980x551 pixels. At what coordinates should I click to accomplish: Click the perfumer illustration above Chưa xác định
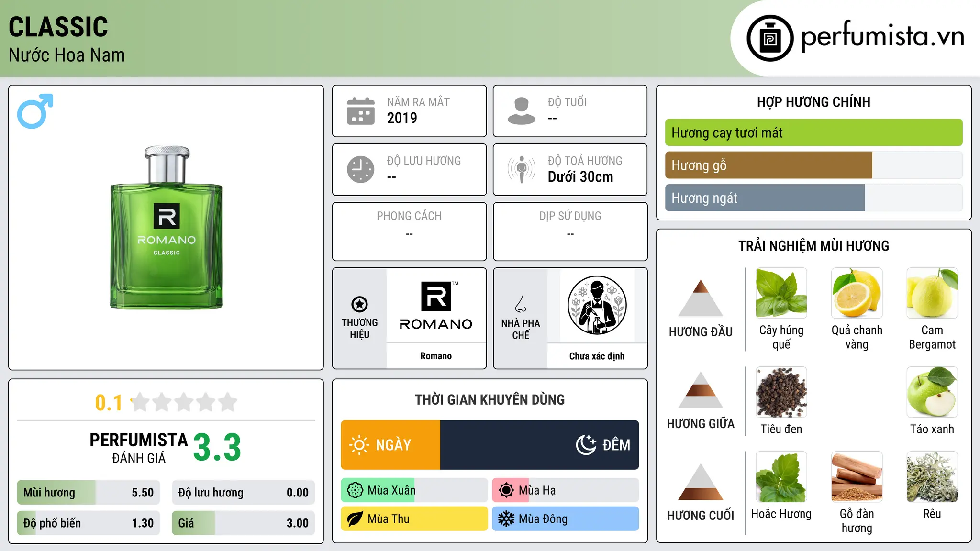coord(597,305)
